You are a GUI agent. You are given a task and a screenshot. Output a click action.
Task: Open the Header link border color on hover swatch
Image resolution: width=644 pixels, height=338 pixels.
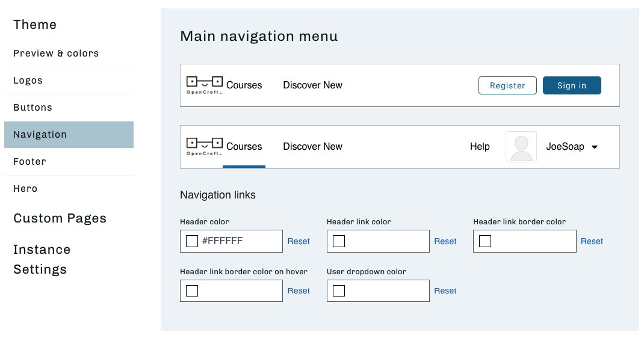pos(192,291)
